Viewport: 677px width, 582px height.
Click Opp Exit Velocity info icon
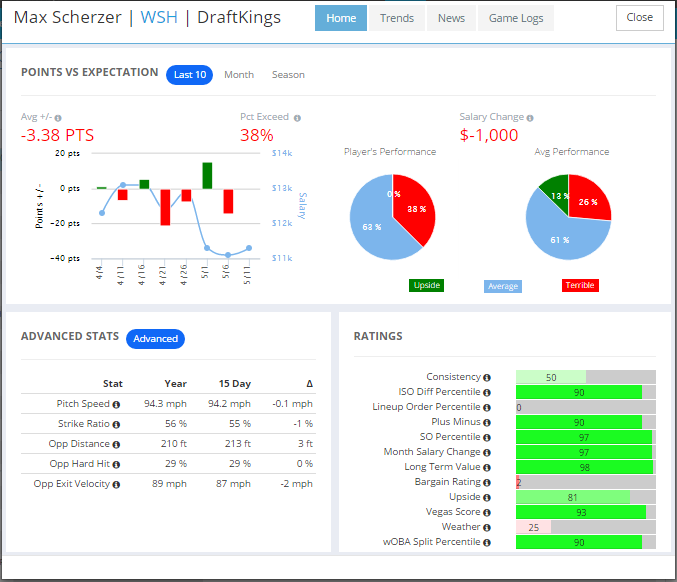point(116,484)
